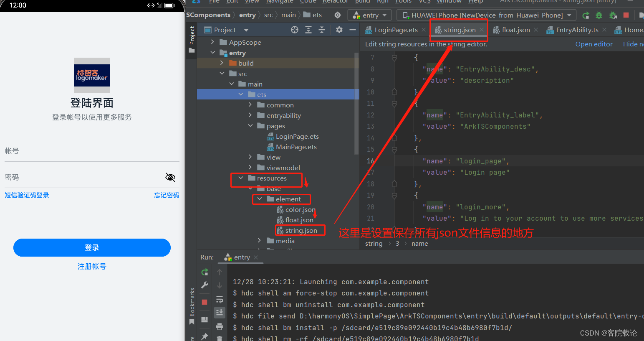The image size is (644, 341).
Task: Click the print icon in Run panel
Action: (x=220, y=326)
